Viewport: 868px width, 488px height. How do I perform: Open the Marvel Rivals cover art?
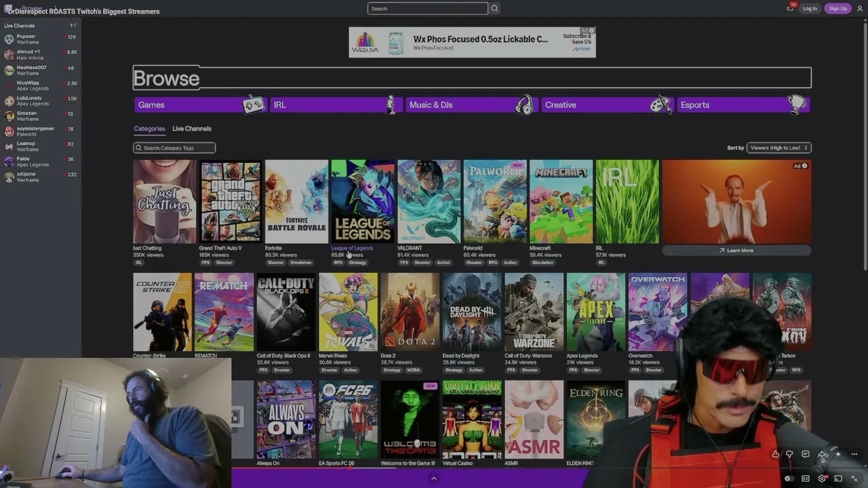pyautogui.click(x=348, y=312)
